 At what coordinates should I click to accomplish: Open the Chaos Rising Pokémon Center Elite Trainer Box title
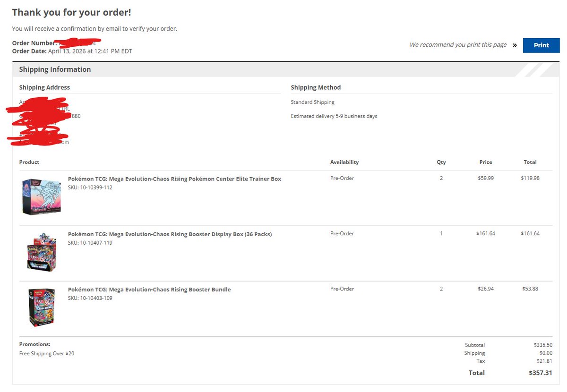pyautogui.click(x=174, y=179)
